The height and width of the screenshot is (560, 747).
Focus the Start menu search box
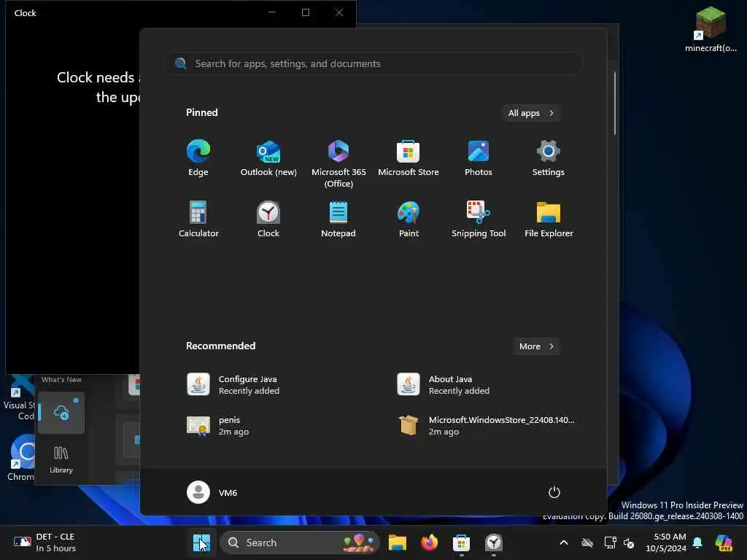point(373,63)
